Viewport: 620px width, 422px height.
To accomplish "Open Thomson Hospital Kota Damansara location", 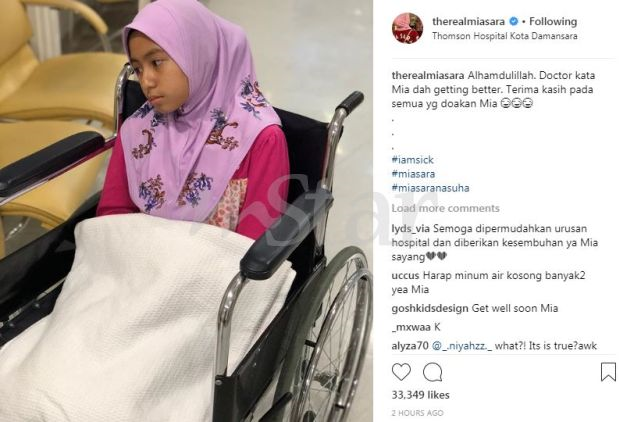I will 505,36.
